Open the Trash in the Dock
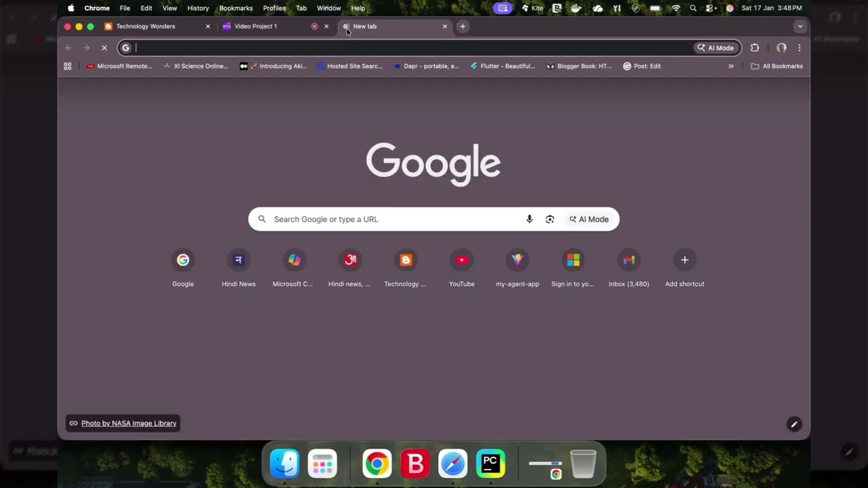This screenshot has height=488, width=868. [583, 464]
